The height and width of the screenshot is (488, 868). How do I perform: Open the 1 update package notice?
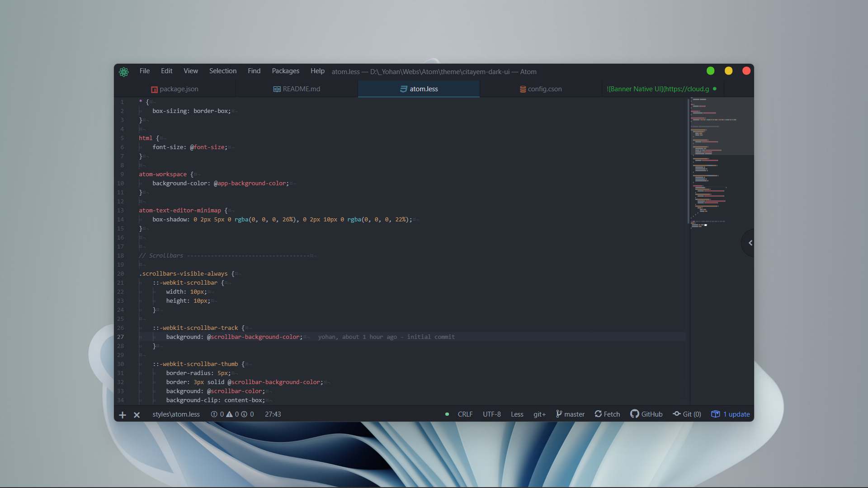coord(731,414)
